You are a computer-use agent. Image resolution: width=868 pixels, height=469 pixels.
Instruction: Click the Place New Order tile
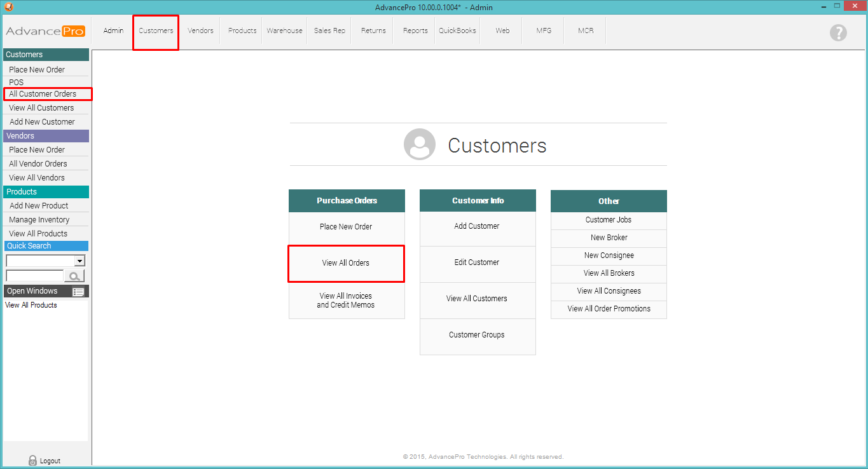click(346, 227)
